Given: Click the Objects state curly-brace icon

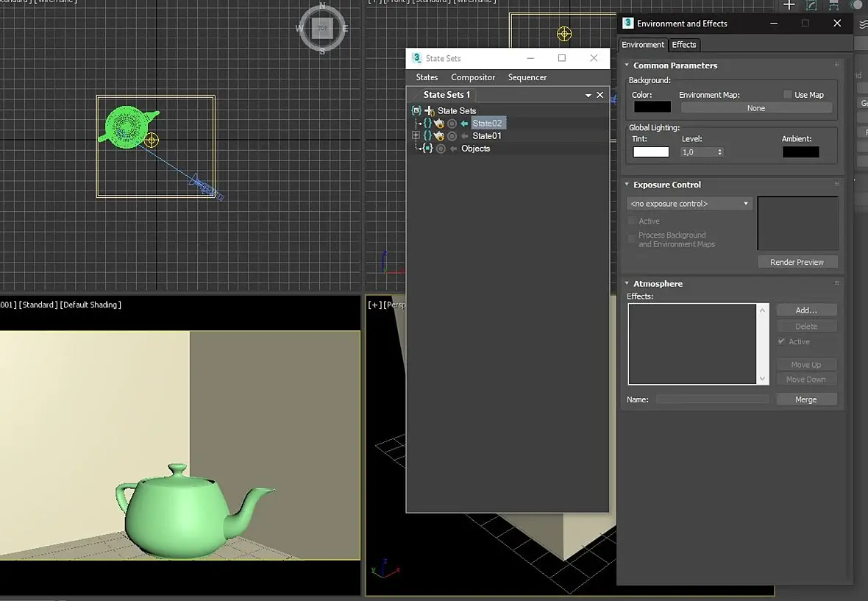Looking at the screenshot, I should pyautogui.click(x=427, y=149).
